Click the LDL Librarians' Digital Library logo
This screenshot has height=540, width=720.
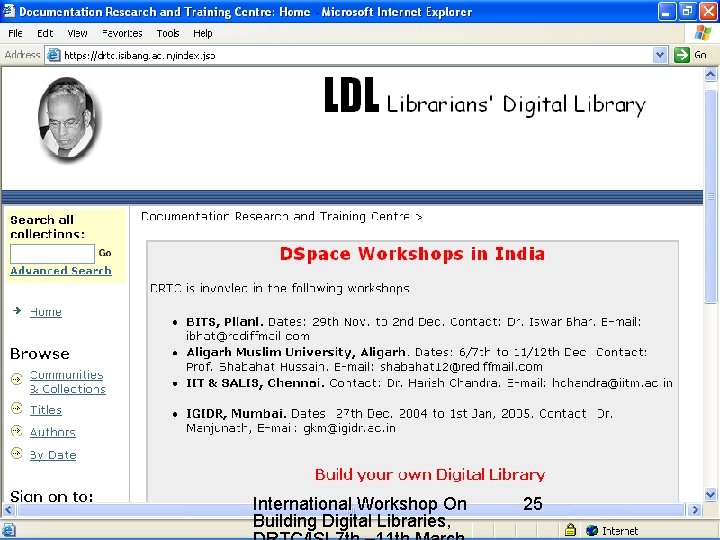(484, 96)
